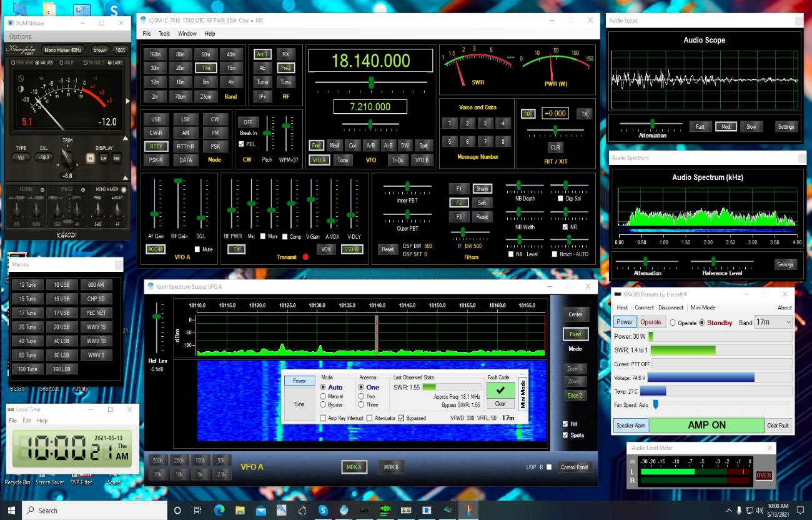Screen dimensions: 812x520
Task: Select antenna Two radio button
Action: click(361, 396)
